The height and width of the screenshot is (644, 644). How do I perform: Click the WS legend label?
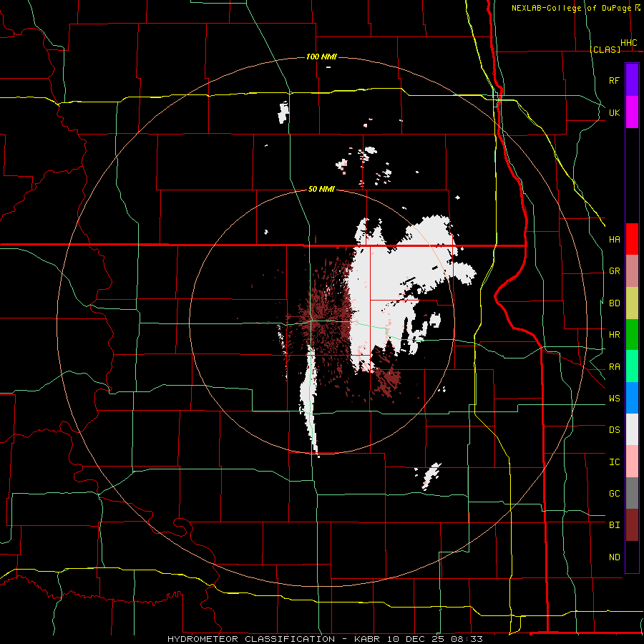pyautogui.click(x=614, y=399)
